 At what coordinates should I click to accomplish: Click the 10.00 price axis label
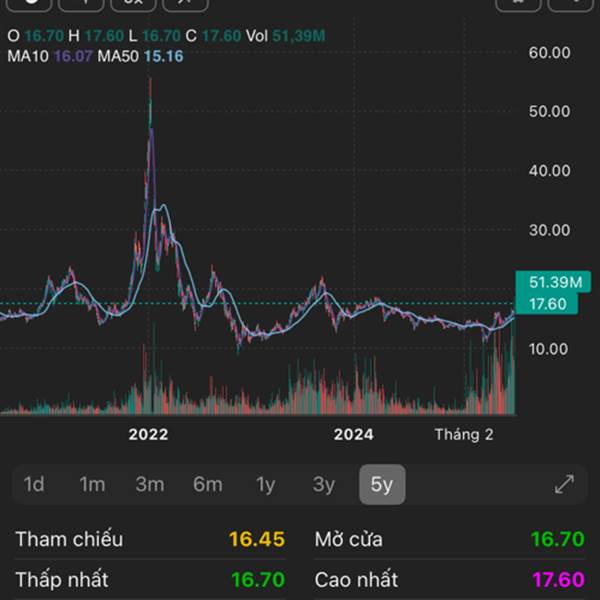[x=548, y=349]
